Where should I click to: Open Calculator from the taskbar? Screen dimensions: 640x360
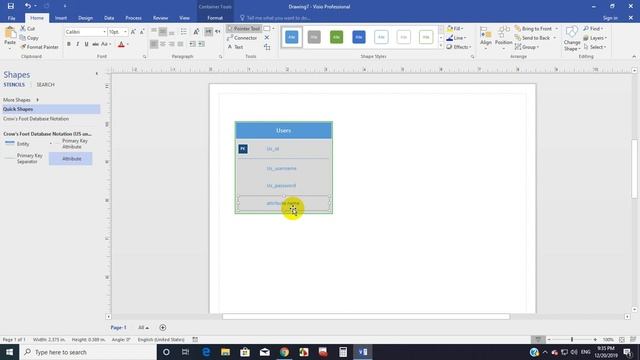coord(343,352)
